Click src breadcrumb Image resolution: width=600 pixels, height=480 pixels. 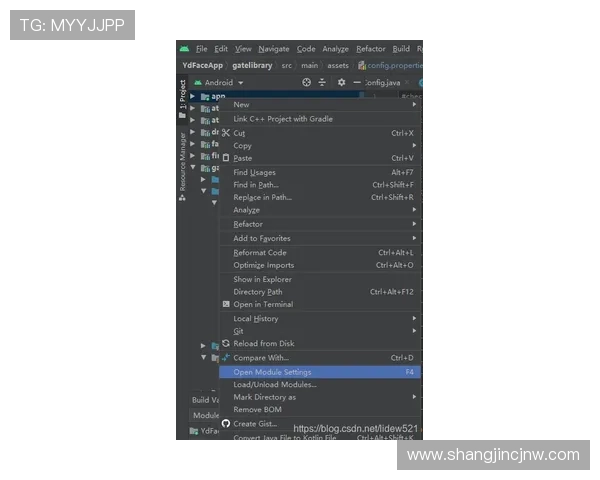coord(287,65)
